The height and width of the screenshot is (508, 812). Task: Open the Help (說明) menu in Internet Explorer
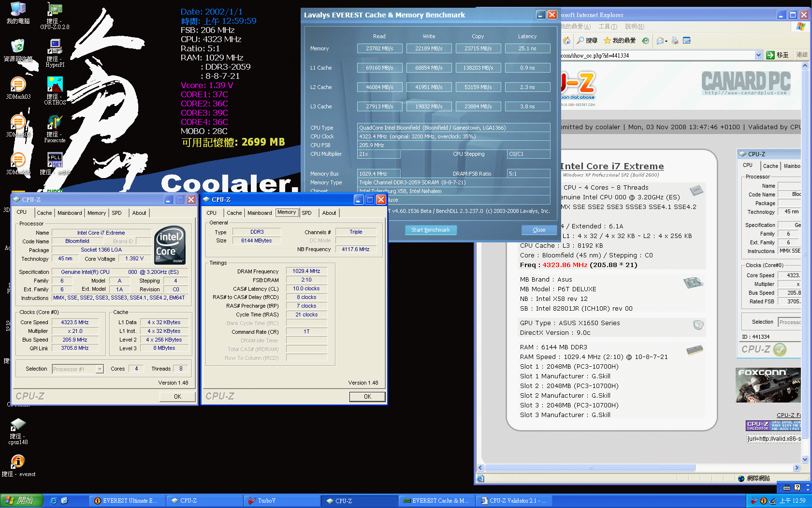pos(634,27)
